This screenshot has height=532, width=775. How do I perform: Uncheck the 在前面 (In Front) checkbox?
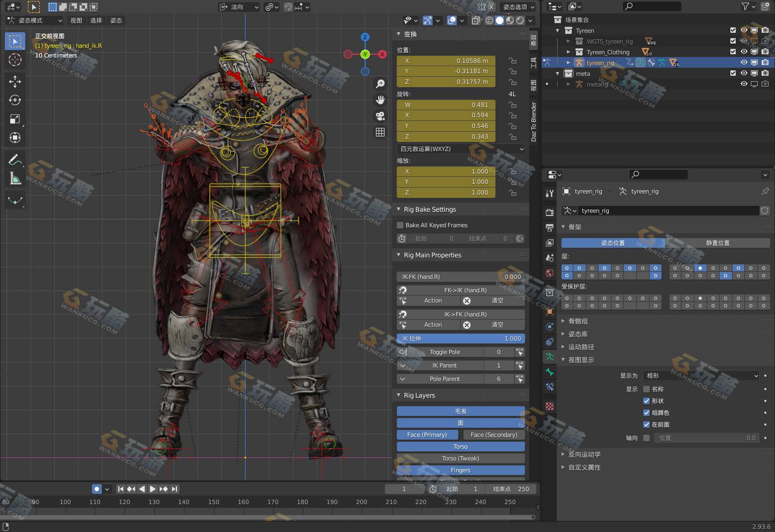[646, 425]
